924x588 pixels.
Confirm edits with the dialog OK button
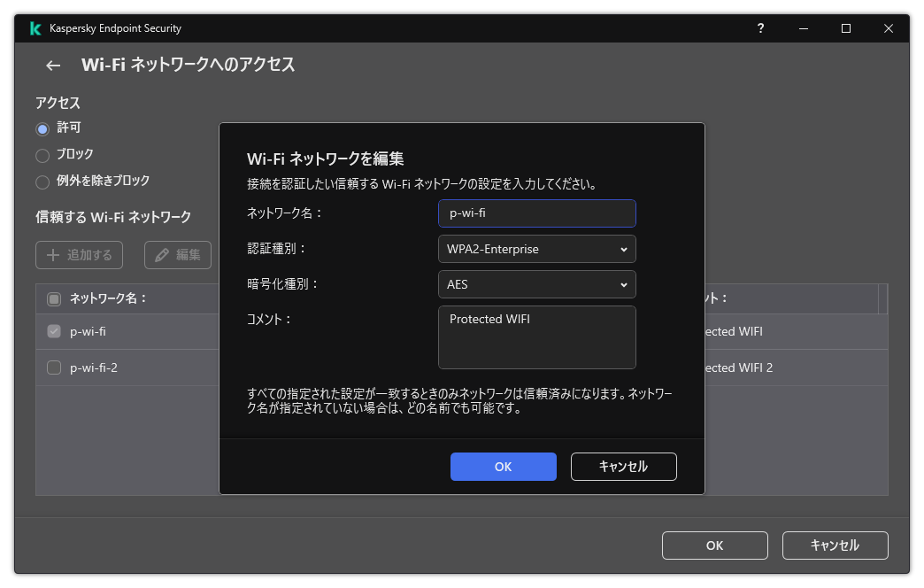pyautogui.click(x=503, y=467)
